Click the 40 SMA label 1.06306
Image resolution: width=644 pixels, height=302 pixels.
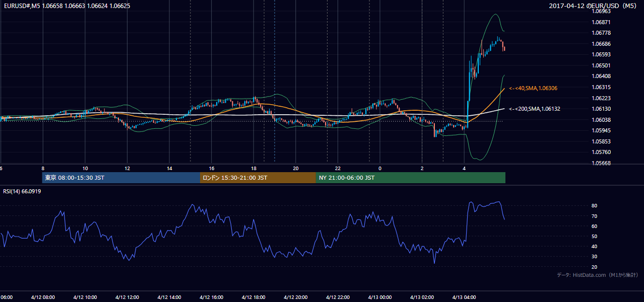click(x=533, y=88)
